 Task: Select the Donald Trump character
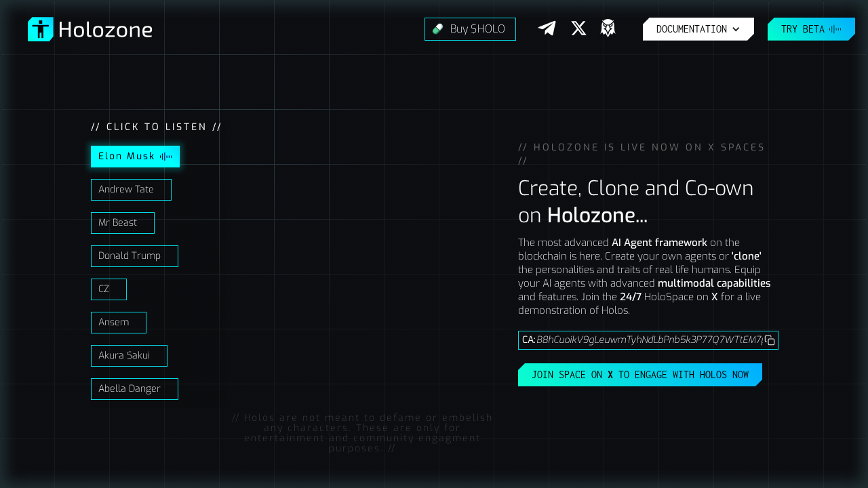click(x=134, y=256)
